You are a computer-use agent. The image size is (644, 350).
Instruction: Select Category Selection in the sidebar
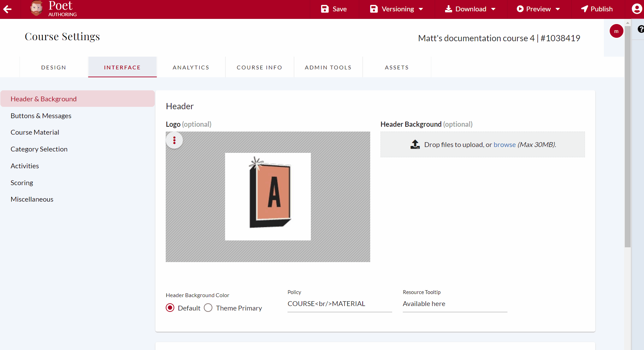point(39,149)
